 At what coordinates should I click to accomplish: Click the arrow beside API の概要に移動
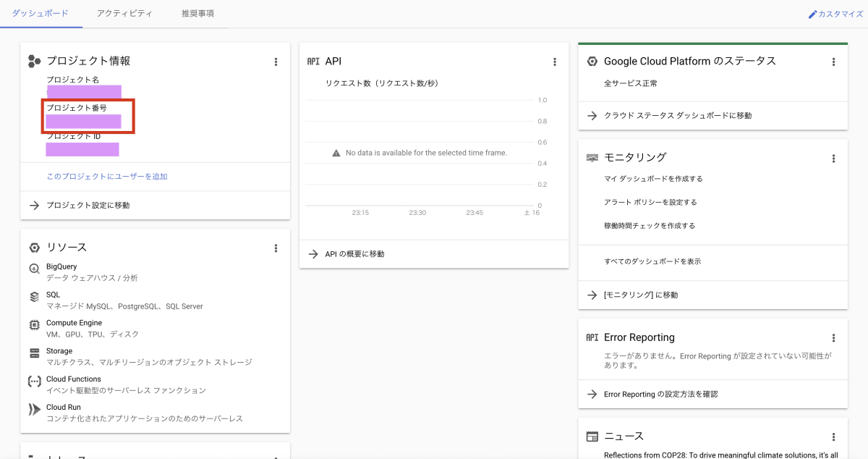tap(313, 254)
